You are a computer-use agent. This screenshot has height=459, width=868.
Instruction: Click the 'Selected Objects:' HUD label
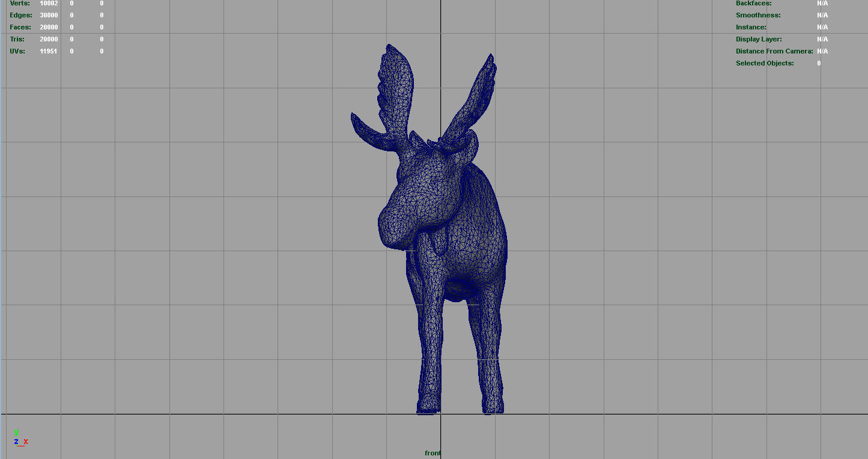(x=765, y=63)
